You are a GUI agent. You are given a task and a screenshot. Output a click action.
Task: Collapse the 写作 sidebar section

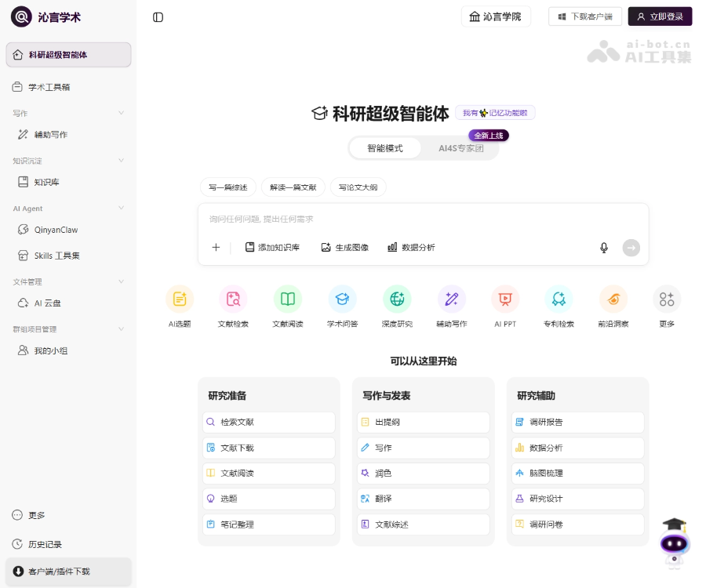(121, 113)
